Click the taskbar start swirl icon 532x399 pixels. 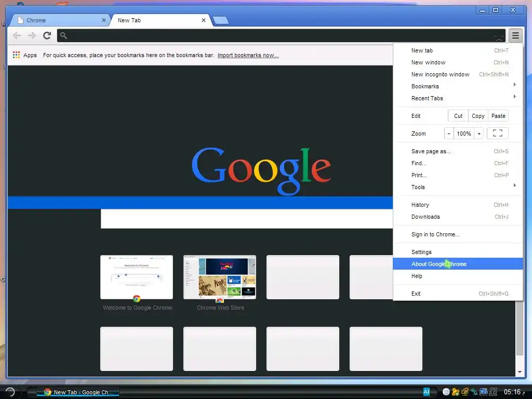[10, 392]
